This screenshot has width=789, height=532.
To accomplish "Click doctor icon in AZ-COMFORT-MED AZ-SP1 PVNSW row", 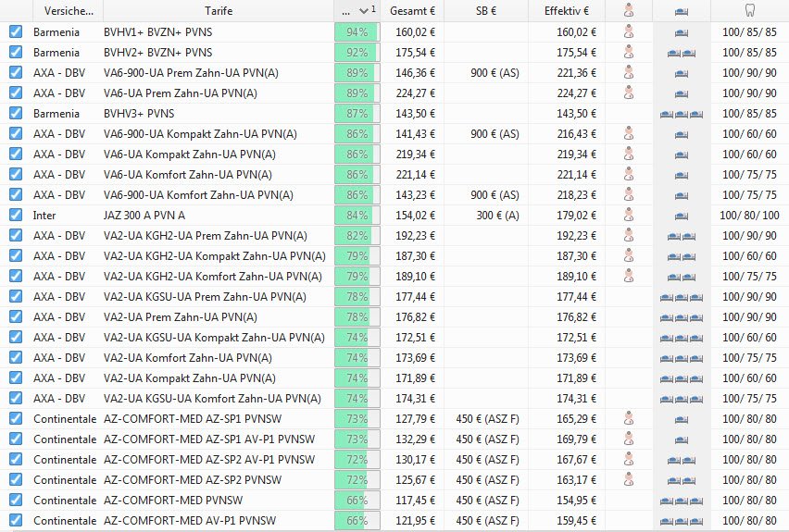I will pyautogui.click(x=629, y=418).
